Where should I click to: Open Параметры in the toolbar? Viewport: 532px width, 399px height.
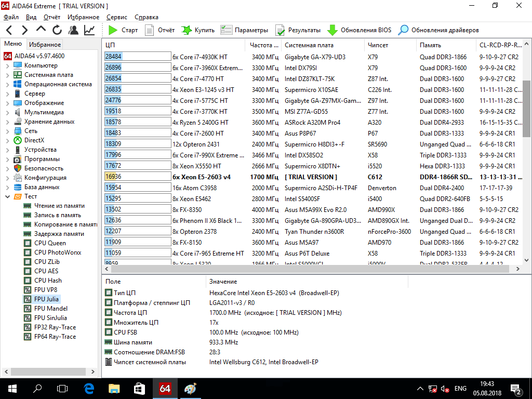click(x=244, y=30)
